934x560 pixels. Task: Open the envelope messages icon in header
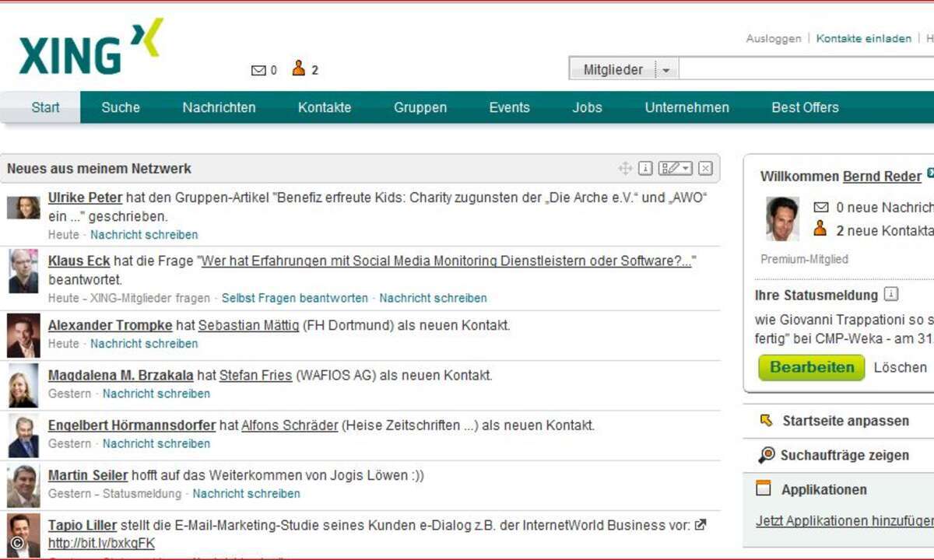pyautogui.click(x=258, y=71)
